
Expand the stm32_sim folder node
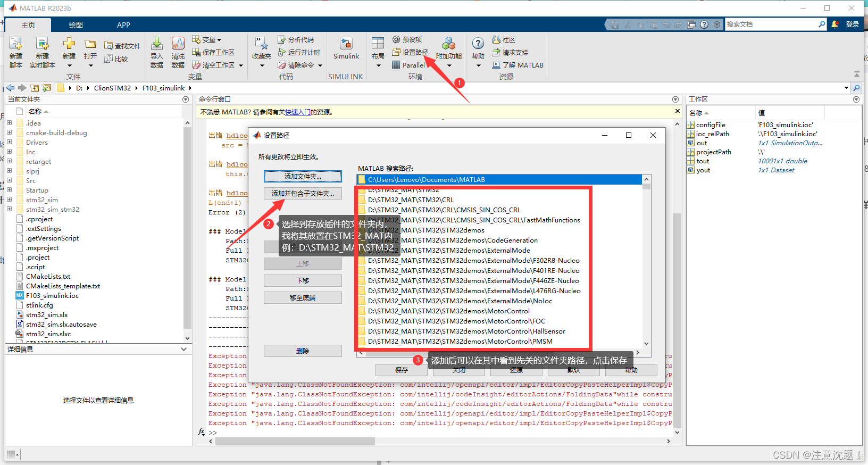(x=9, y=200)
